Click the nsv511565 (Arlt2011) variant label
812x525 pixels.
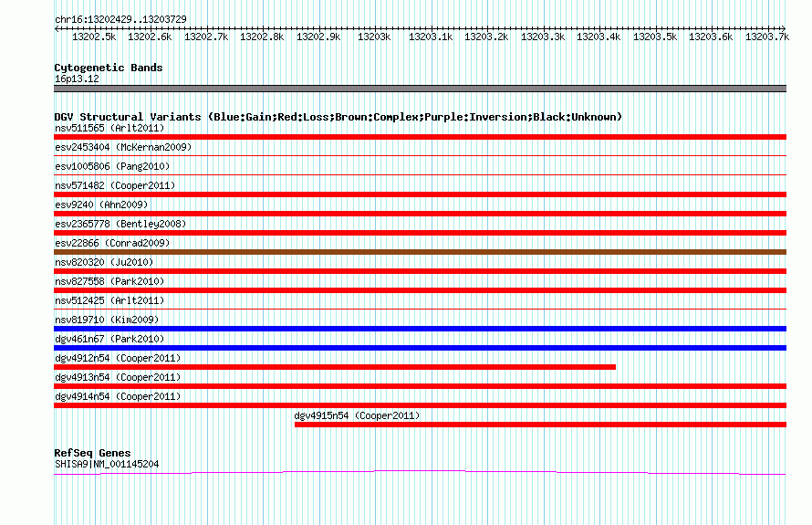tap(109, 128)
